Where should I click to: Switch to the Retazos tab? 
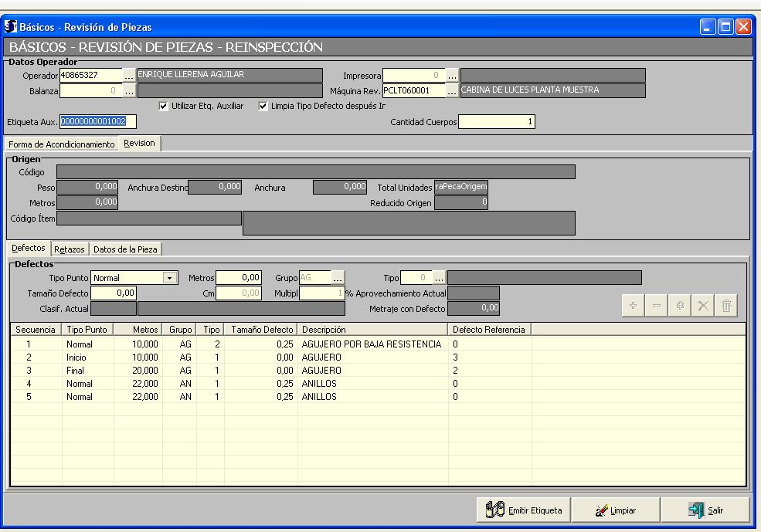(70, 249)
